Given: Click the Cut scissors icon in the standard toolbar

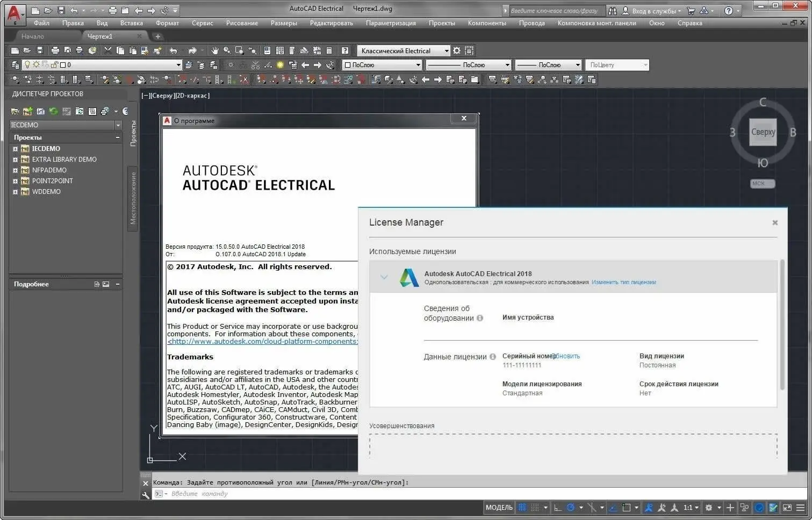Looking at the screenshot, I should 108,50.
